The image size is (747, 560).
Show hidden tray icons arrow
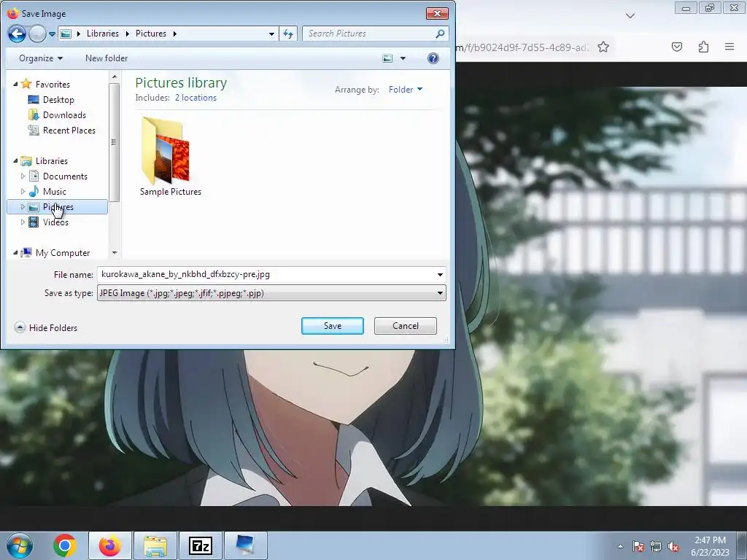pyautogui.click(x=620, y=546)
